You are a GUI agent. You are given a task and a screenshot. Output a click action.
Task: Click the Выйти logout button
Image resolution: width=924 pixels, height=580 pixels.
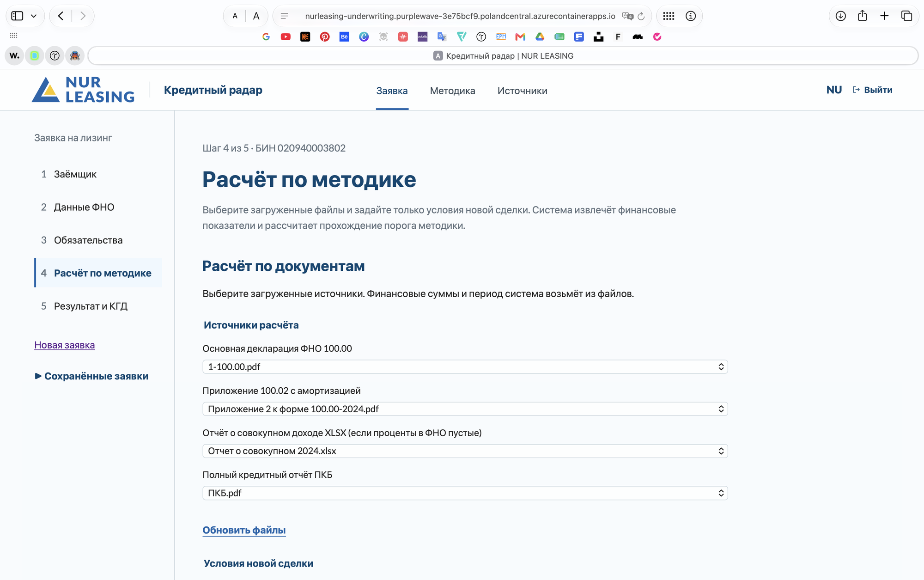872,90
